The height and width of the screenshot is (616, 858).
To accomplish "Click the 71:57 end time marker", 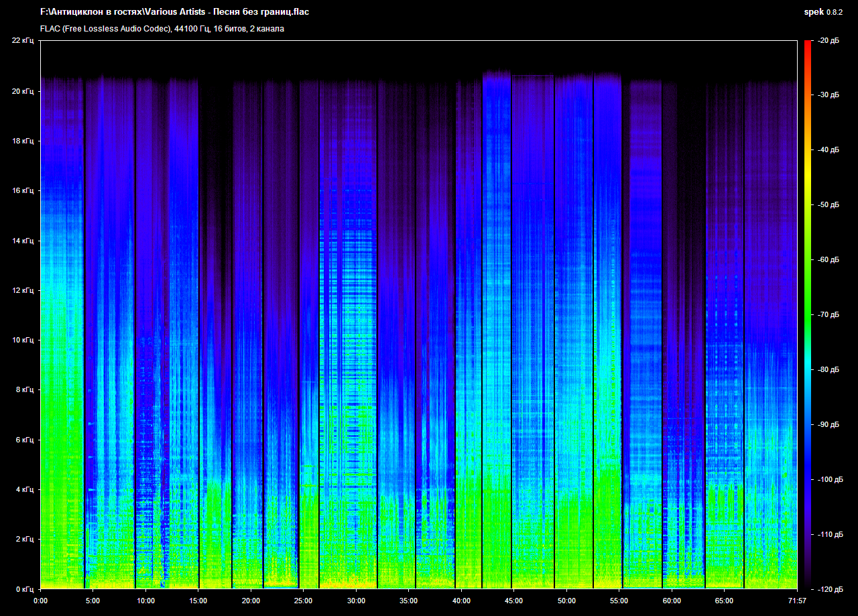I will click(x=797, y=601).
